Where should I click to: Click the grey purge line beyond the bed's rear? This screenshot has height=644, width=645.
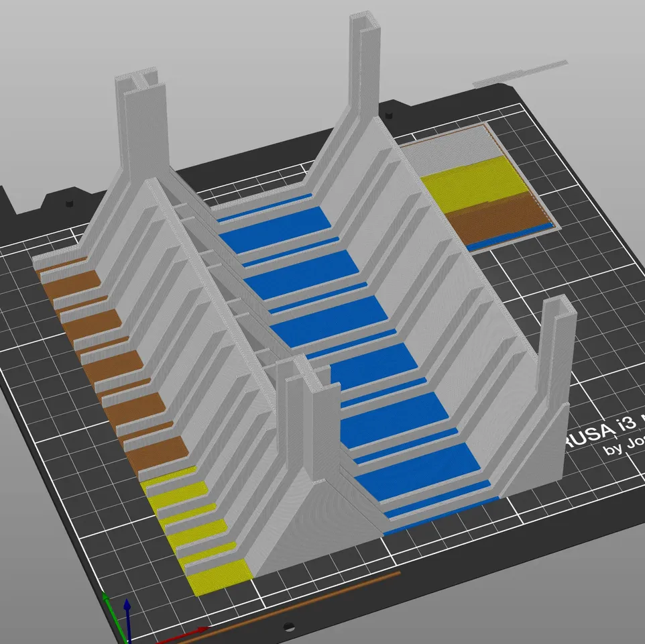coord(520,74)
